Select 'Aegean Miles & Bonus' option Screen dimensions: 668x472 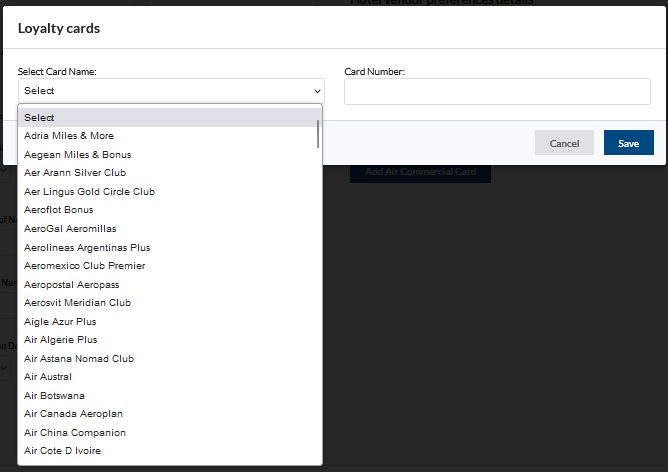[x=169, y=155]
